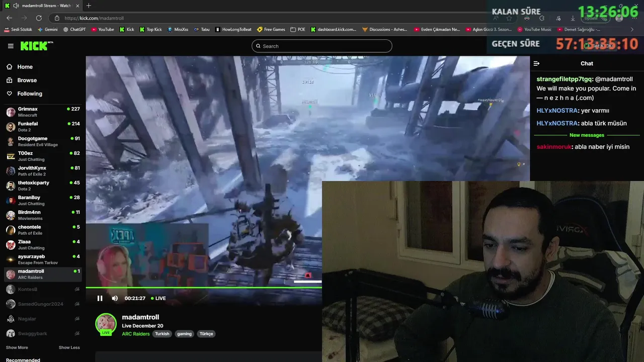The image size is (644, 362).
Task: Collapse the chat panel icon
Action: [536, 63]
